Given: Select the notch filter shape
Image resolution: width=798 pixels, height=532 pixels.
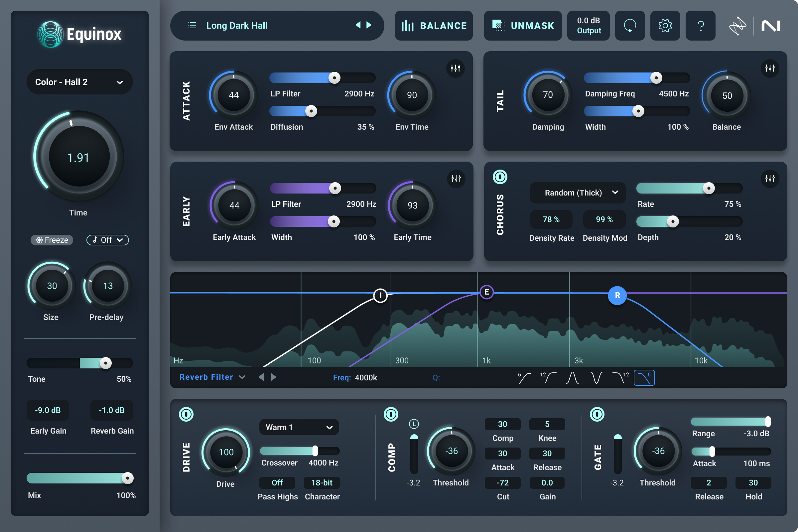Looking at the screenshot, I should (596, 378).
